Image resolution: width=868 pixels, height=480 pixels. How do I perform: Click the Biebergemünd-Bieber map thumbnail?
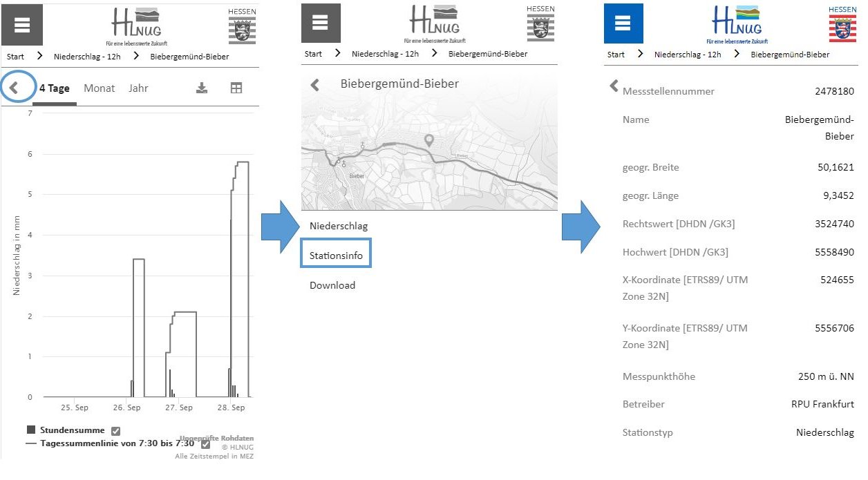click(429, 173)
